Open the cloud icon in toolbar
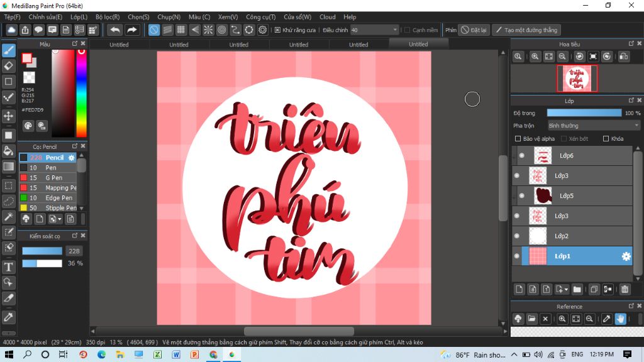644x362 pixels. pyautogui.click(x=11, y=30)
